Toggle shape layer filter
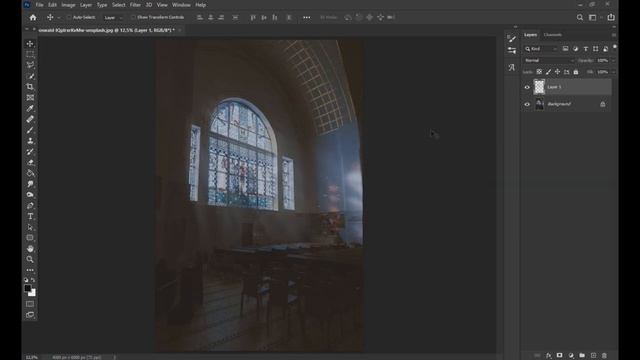Viewport: 640px width, 360px height. pos(596,49)
